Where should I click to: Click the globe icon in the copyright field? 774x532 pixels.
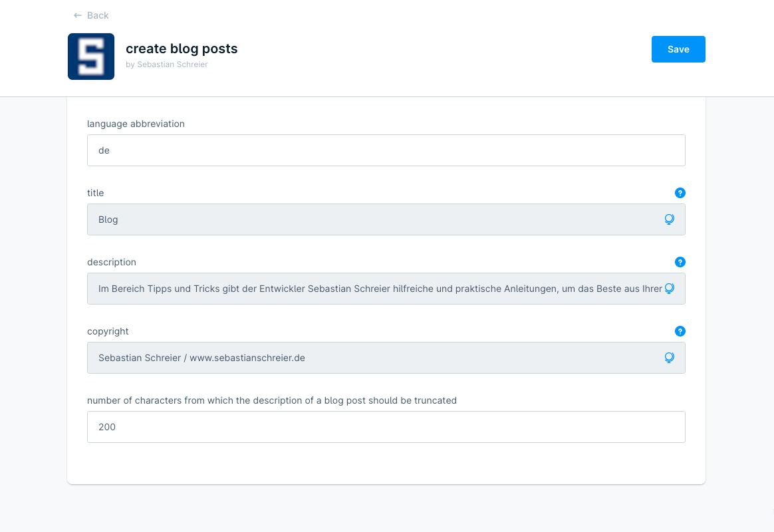click(x=669, y=358)
